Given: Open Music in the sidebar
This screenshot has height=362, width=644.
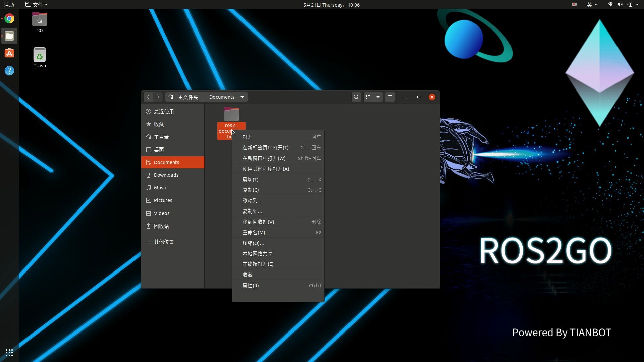Looking at the screenshot, I should [x=173, y=188].
